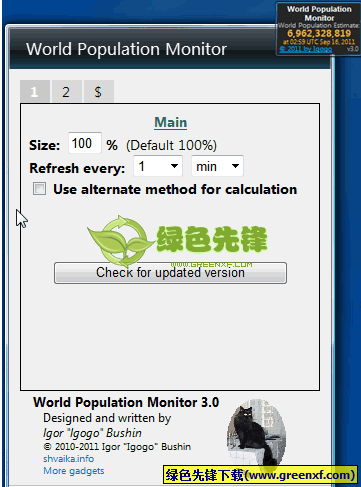This screenshot has width=361, height=487.
Task: Click the population estimate number in gadget
Action: coord(319,33)
